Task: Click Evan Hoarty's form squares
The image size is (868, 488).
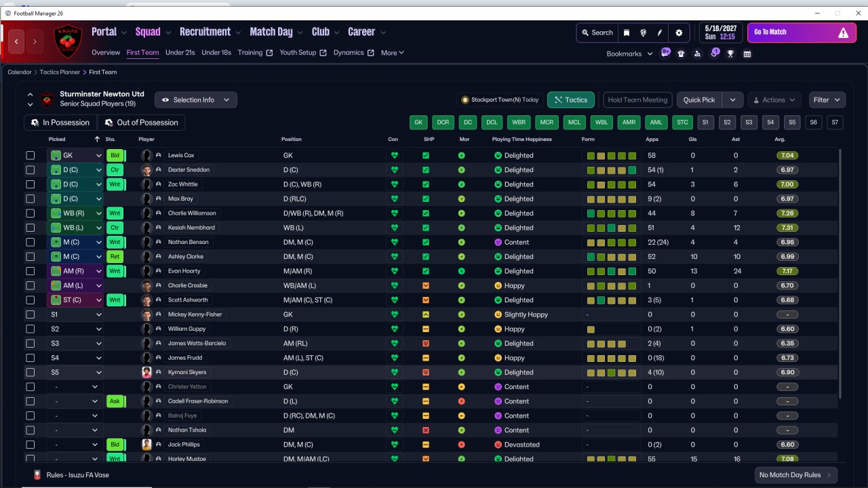Action: [612, 271]
